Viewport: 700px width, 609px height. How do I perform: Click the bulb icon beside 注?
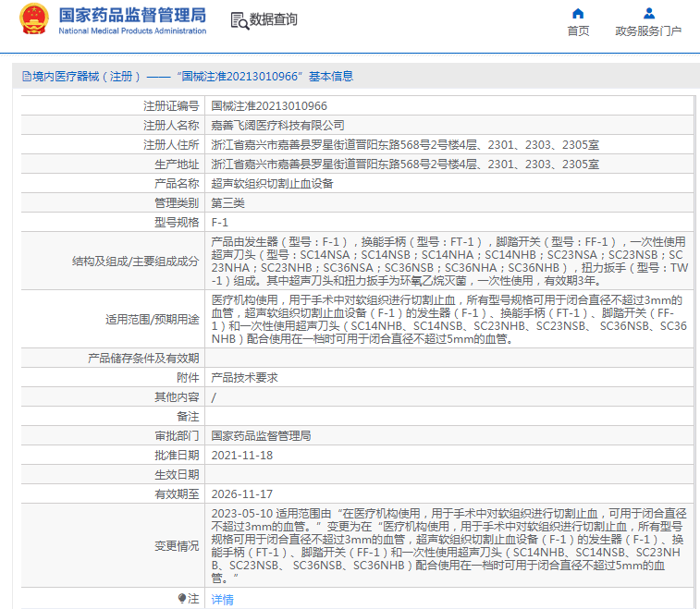tap(182, 599)
